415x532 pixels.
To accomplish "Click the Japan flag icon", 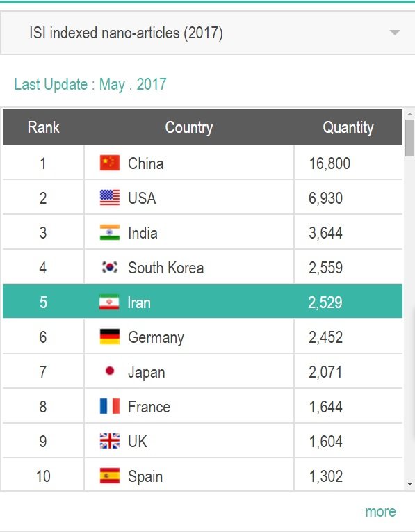I will click(110, 371).
